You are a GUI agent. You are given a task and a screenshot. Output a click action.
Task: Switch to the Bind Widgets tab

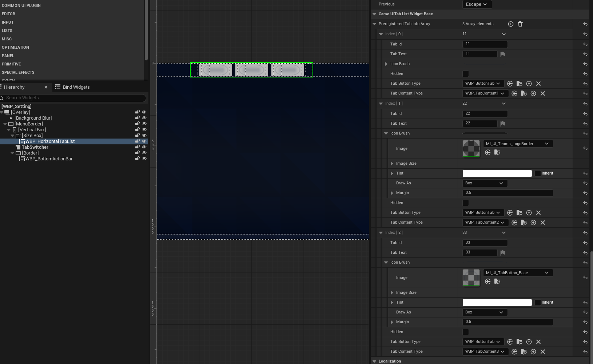[x=72, y=87]
